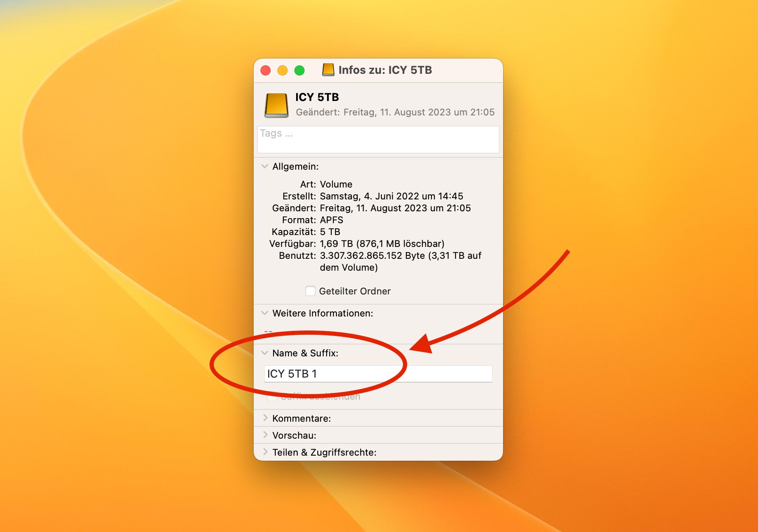Click the bold ICY 5TB volume name
This screenshot has width=758, height=532.
coord(317,97)
